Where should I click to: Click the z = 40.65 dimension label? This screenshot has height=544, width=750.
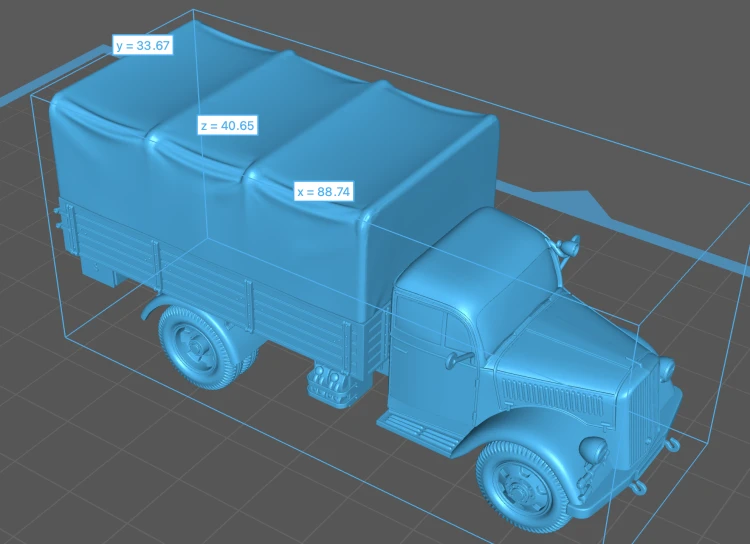[x=228, y=125]
